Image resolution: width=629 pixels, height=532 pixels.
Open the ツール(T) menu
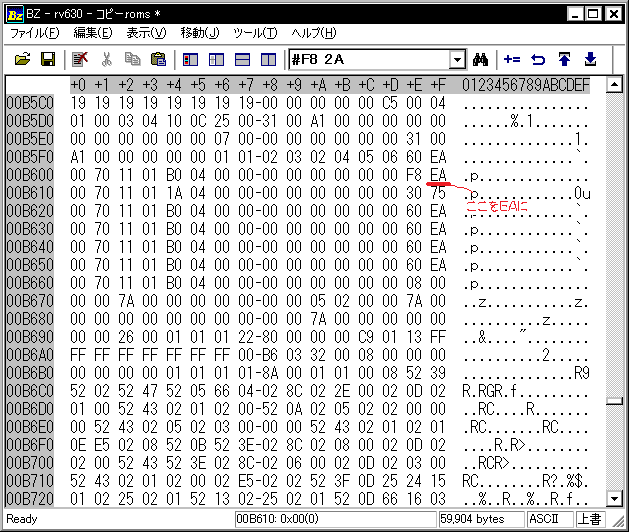[256, 33]
